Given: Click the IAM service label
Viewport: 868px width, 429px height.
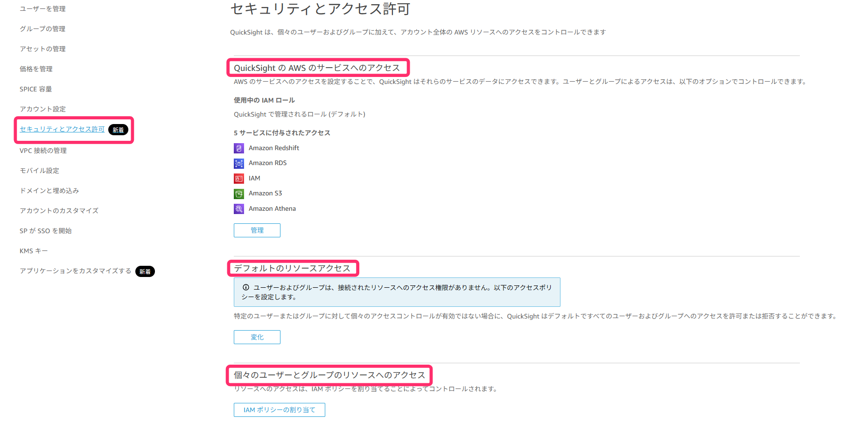Looking at the screenshot, I should [254, 178].
